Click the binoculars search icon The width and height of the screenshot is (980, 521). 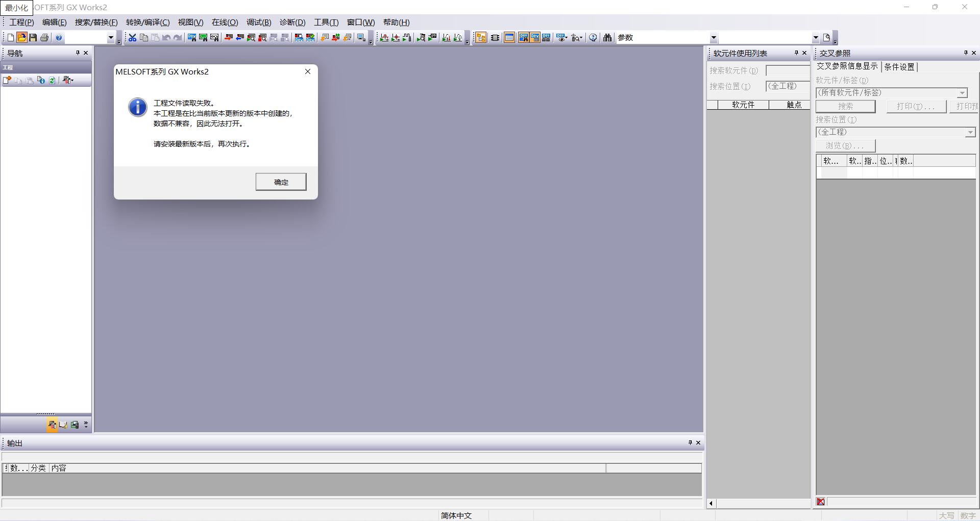pyautogui.click(x=607, y=38)
